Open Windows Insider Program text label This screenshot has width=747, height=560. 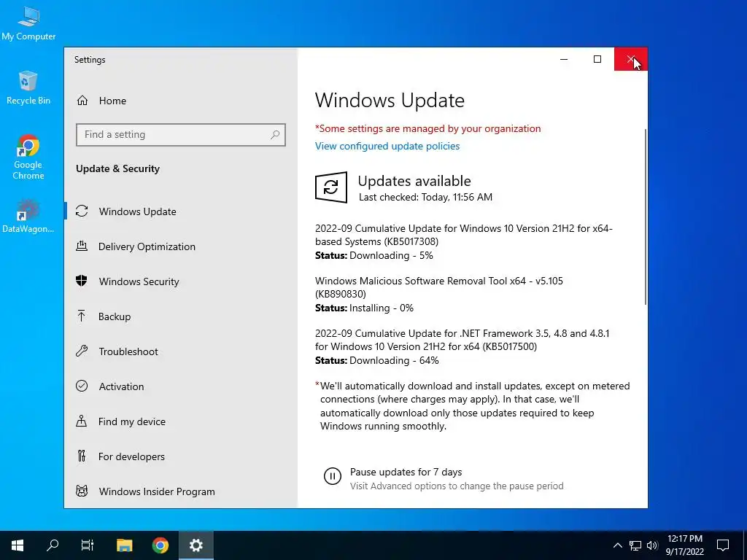point(157,491)
